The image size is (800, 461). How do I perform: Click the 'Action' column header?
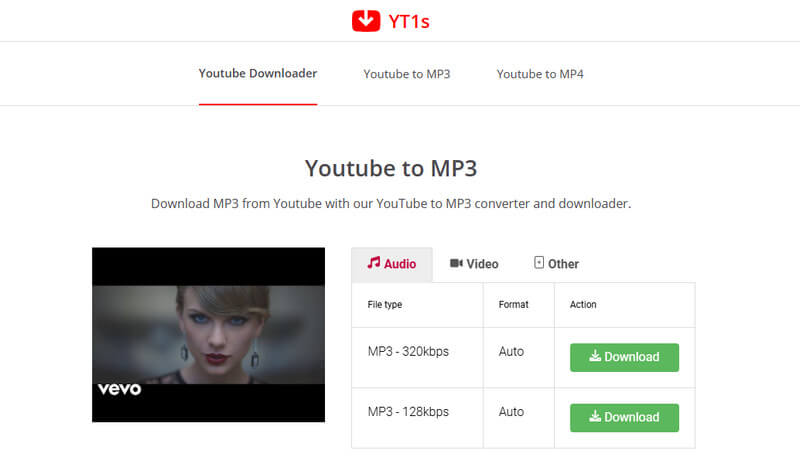coord(583,304)
